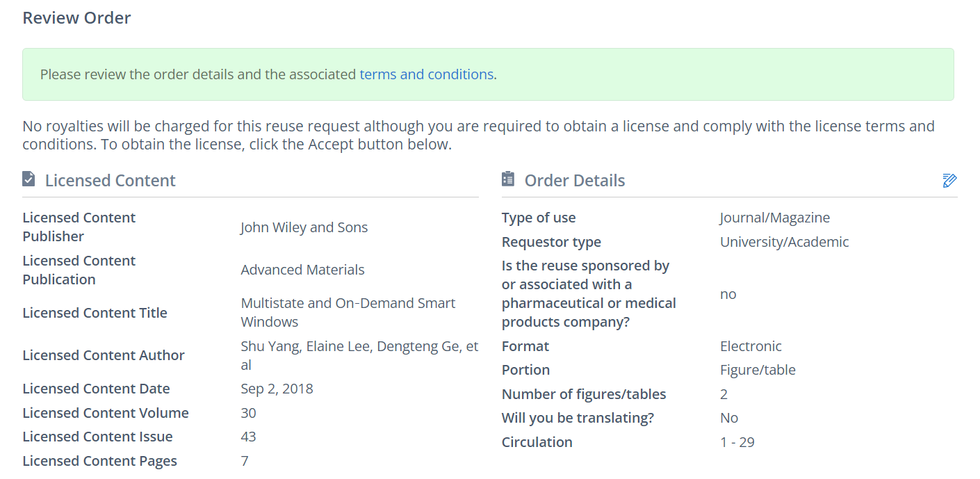Click the Licensed Content Volume label

click(106, 413)
